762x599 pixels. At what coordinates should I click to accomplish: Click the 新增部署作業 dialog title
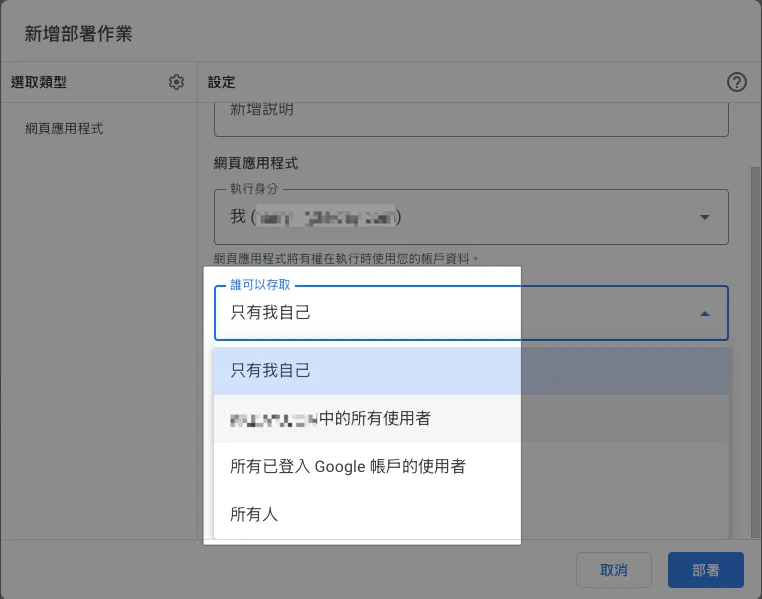tap(78, 34)
